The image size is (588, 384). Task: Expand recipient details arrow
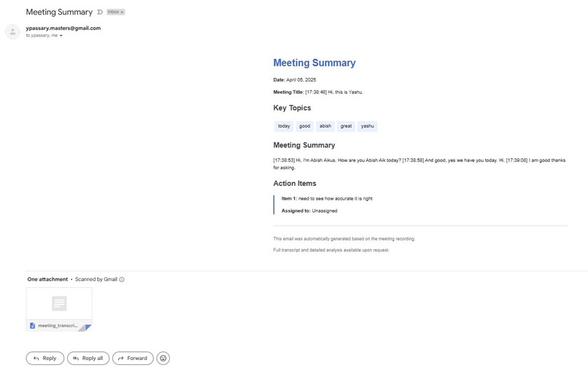coord(61,36)
